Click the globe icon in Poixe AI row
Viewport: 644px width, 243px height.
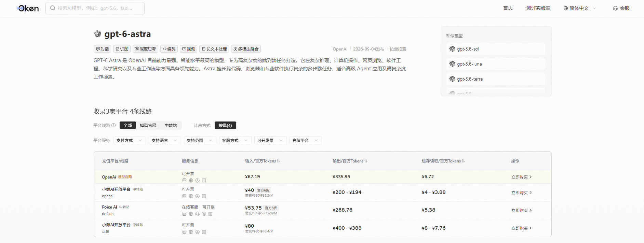[191, 214]
